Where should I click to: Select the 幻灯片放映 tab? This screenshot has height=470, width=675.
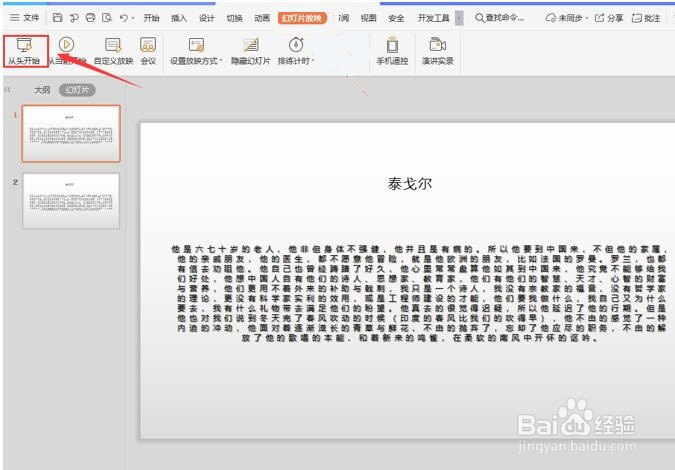point(302,18)
